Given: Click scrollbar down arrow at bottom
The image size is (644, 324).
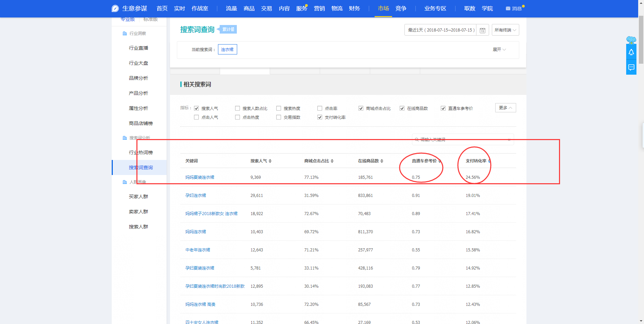Looking at the screenshot, I should pos(641,321).
